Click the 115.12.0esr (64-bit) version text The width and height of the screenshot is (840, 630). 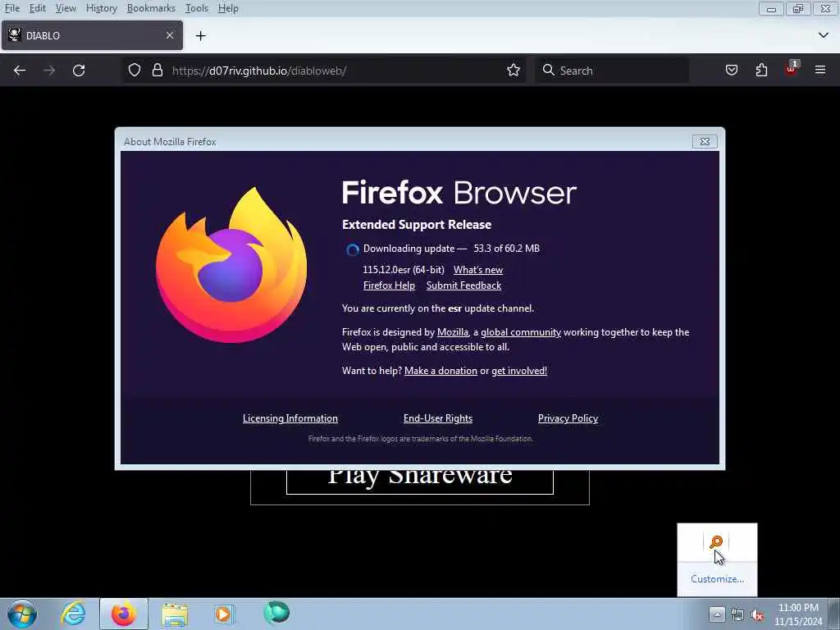(x=404, y=269)
